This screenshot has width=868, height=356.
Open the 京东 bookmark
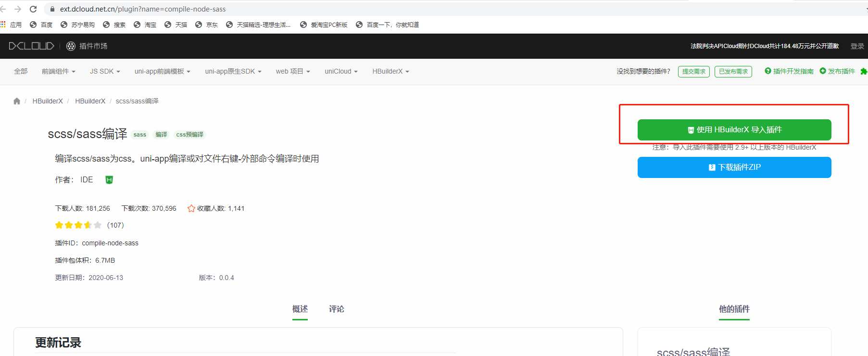click(x=207, y=25)
